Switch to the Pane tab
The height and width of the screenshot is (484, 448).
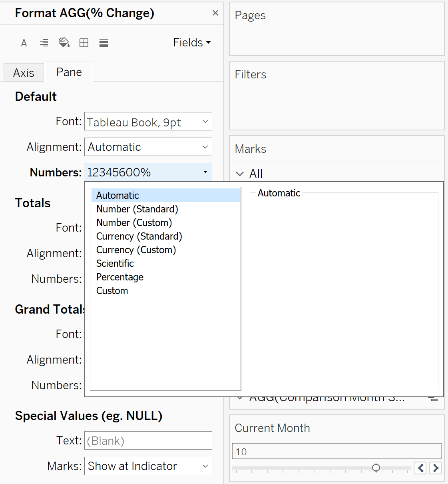coord(69,72)
